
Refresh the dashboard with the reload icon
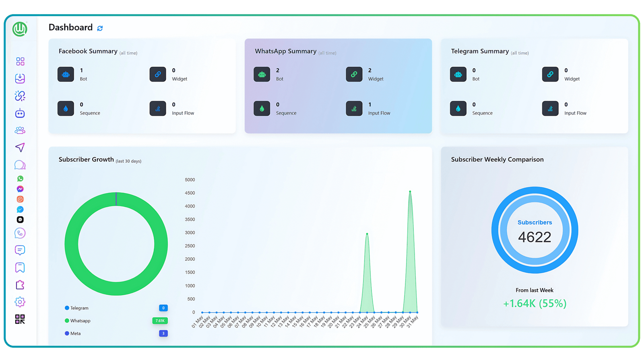click(100, 28)
